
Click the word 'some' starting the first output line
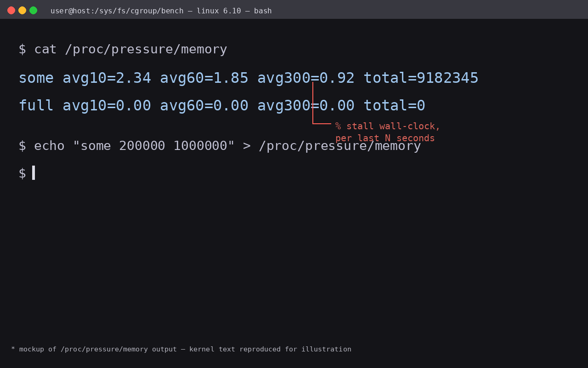(x=36, y=78)
